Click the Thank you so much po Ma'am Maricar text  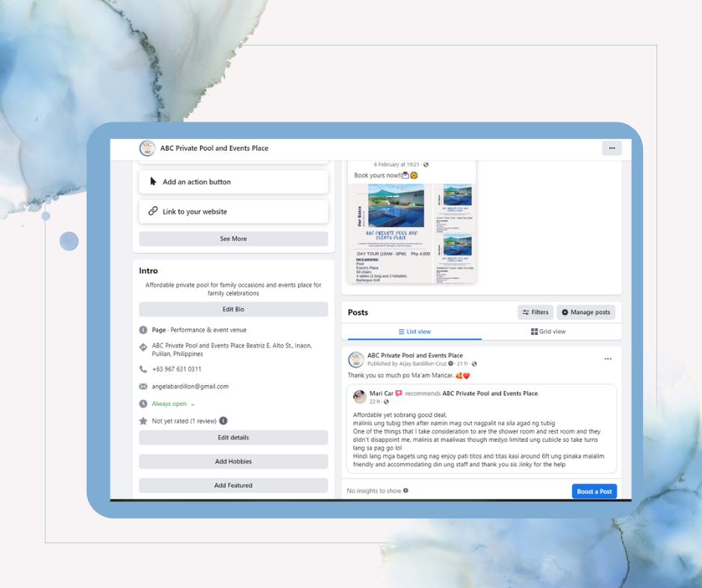(400, 375)
